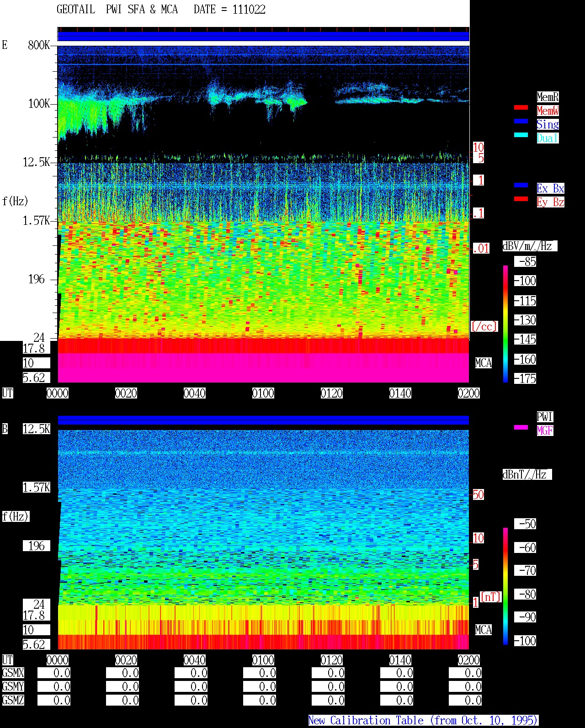Click the MemR legend label
Viewport: 585px width, 728px height.
click(548, 97)
